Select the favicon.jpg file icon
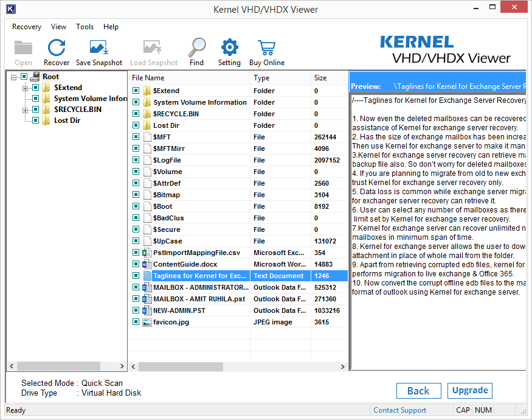Screen dimensions: 532x420 [x=147, y=322]
